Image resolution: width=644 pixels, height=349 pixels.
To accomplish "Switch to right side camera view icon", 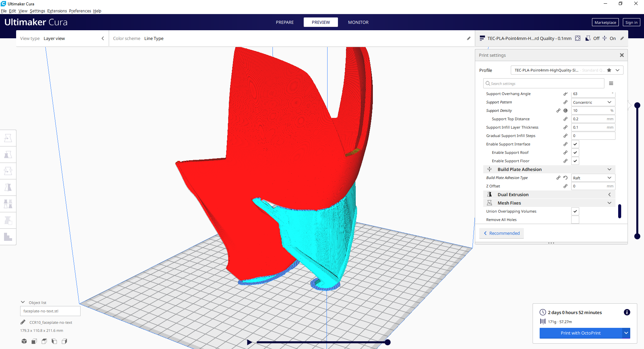I will 64,341.
